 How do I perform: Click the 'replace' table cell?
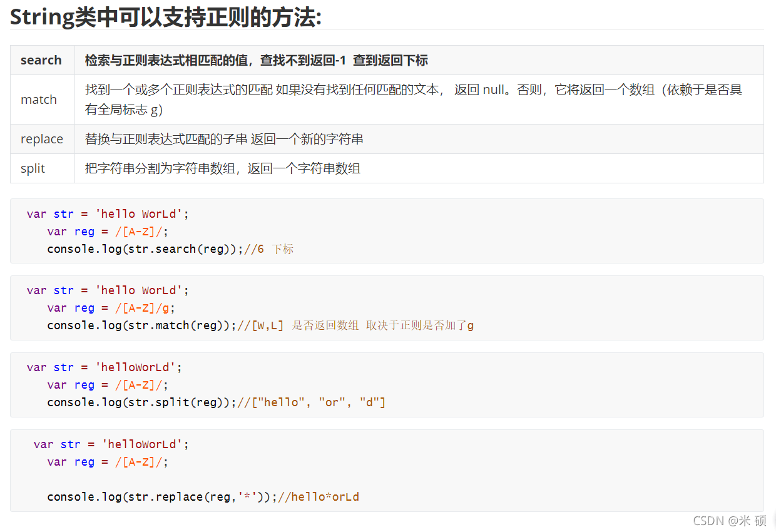click(x=42, y=139)
